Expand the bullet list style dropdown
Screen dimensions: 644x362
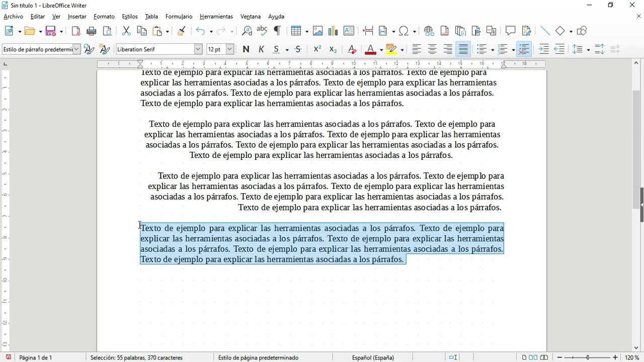tap(493, 50)
